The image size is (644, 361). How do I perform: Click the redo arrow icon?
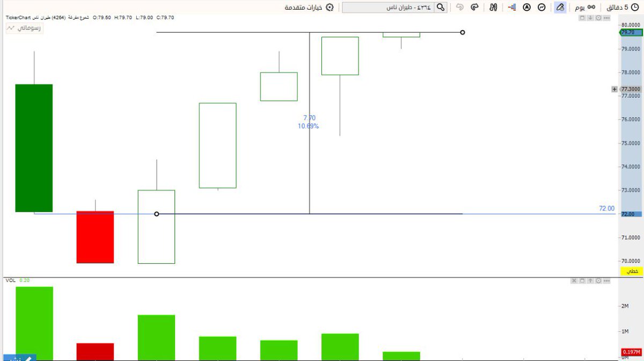click(x=474, y=7)
